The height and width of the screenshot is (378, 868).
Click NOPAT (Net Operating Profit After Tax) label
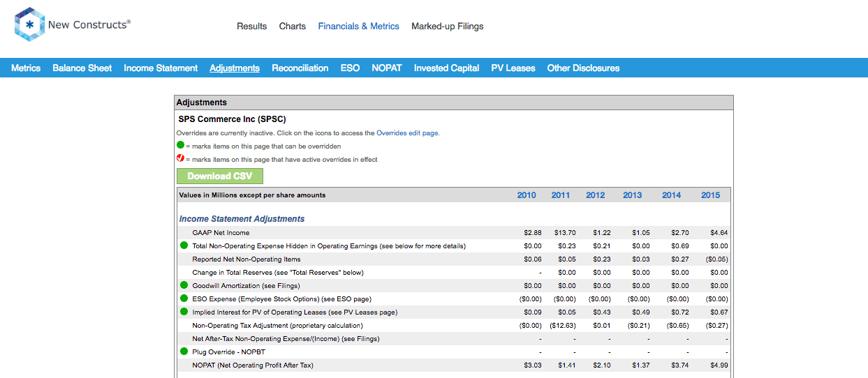(x=253, y=365)
